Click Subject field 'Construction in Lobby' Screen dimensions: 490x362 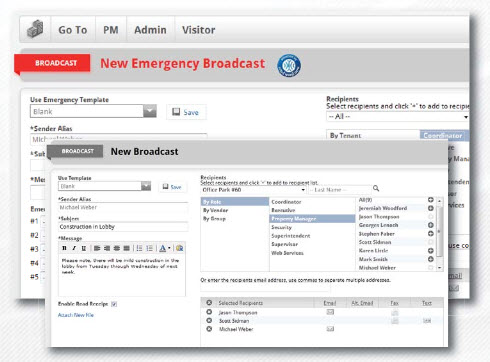pos(123,227)
